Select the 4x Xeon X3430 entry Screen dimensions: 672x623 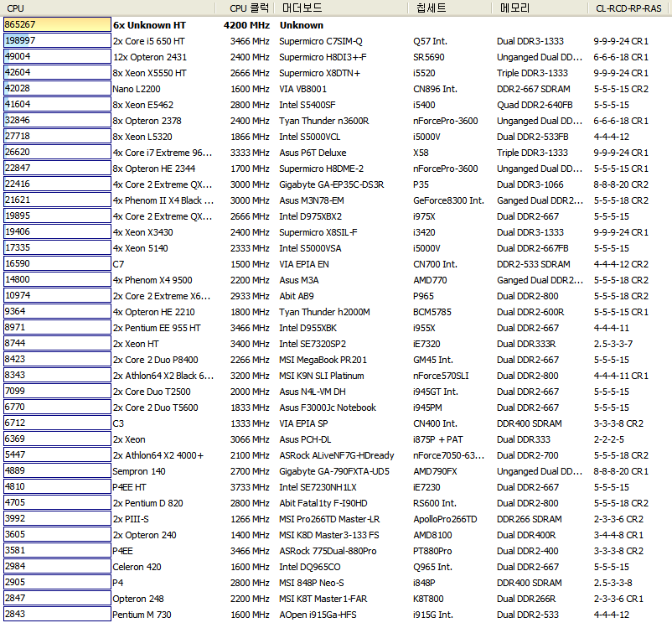pos(143,232)
